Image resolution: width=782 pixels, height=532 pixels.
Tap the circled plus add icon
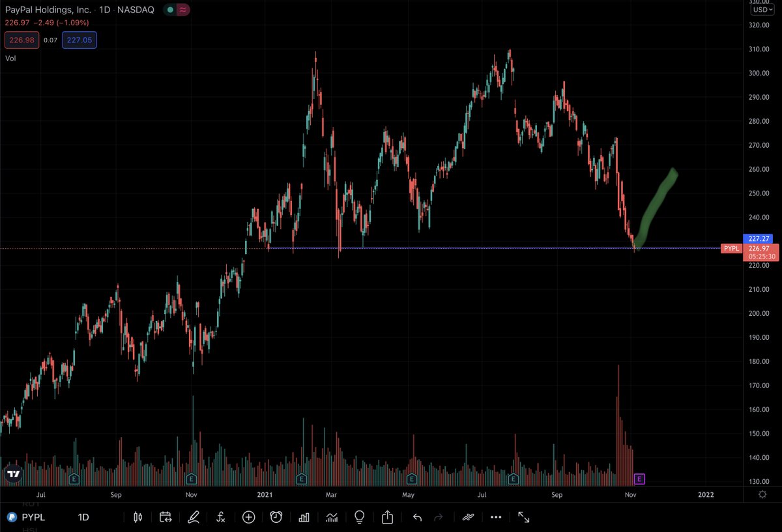pyautogui.click(x=248, y=517)
